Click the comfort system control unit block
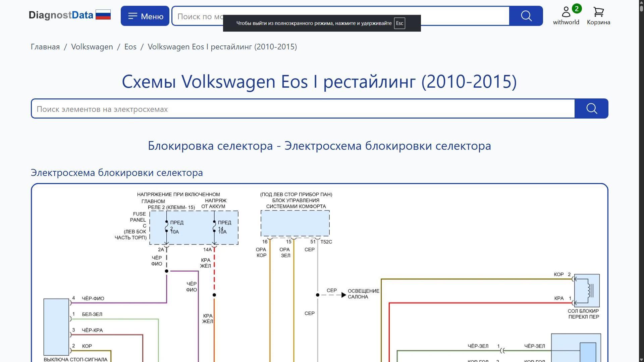 (x=295, y=223)
